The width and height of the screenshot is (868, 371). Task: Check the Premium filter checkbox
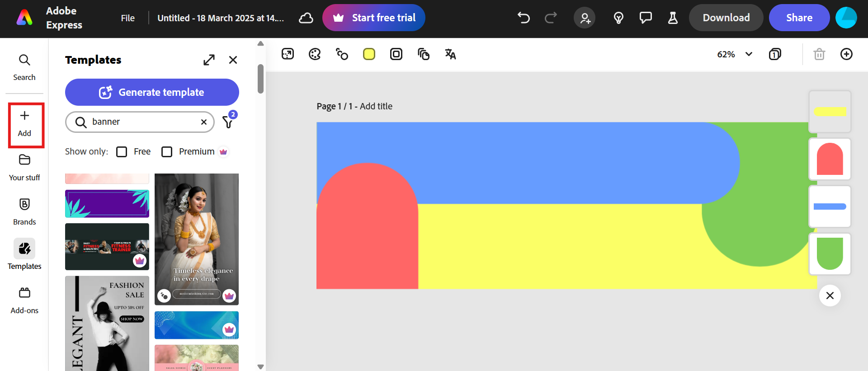(167, 152)
